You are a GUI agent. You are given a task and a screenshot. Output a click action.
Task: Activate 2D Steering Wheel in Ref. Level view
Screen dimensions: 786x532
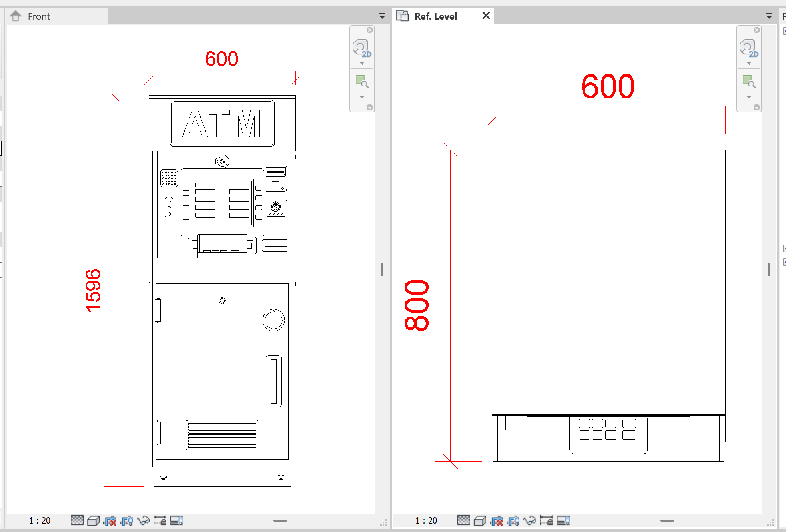point(749,48)
